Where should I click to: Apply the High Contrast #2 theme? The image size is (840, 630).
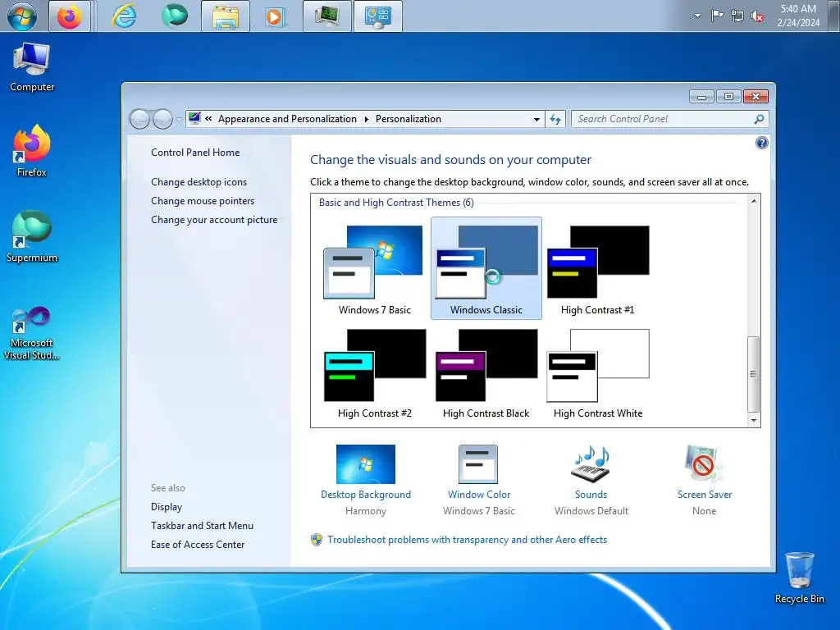(374, 373)
